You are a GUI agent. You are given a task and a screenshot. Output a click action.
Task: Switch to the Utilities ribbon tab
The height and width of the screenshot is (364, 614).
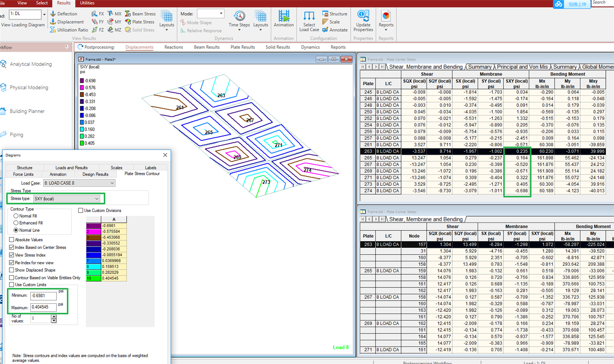(87, 3)
